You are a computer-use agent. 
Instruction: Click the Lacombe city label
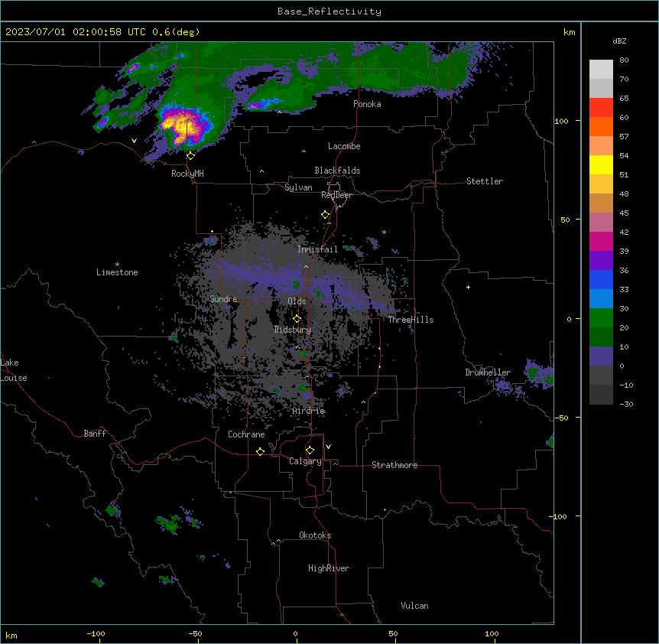coord(344,146)
